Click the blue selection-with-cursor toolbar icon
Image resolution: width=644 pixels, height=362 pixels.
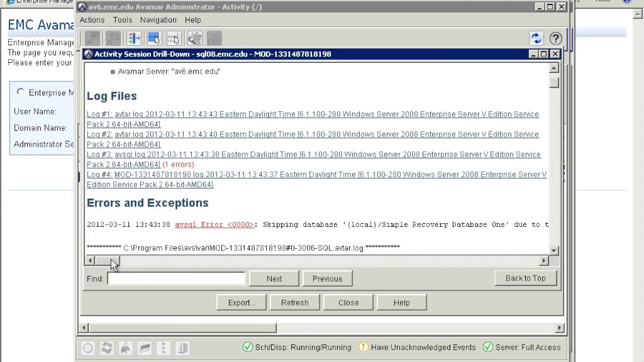(154, 38)
